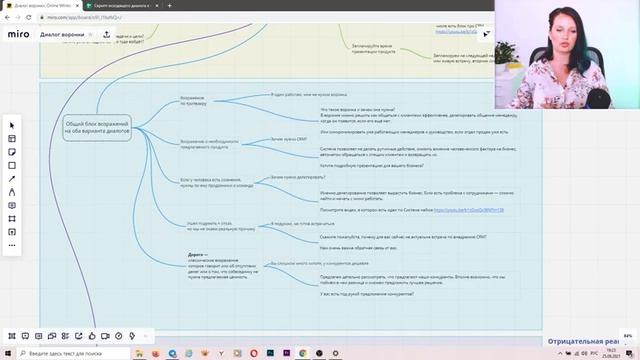
Task: Open the Windows Start menu
Action: (8, 353)
